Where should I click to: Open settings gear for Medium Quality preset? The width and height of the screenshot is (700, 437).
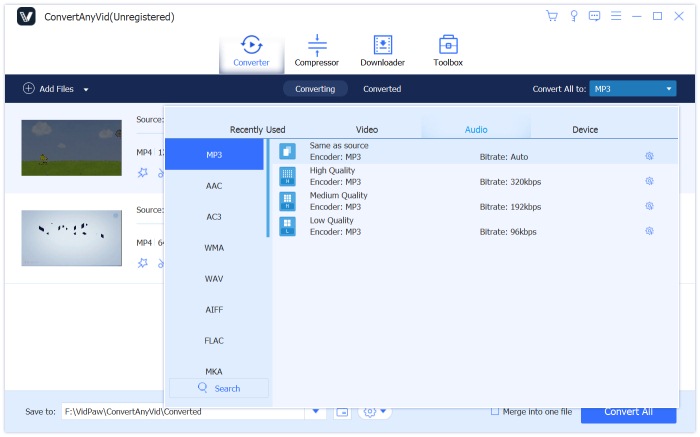tap(650, 206)
